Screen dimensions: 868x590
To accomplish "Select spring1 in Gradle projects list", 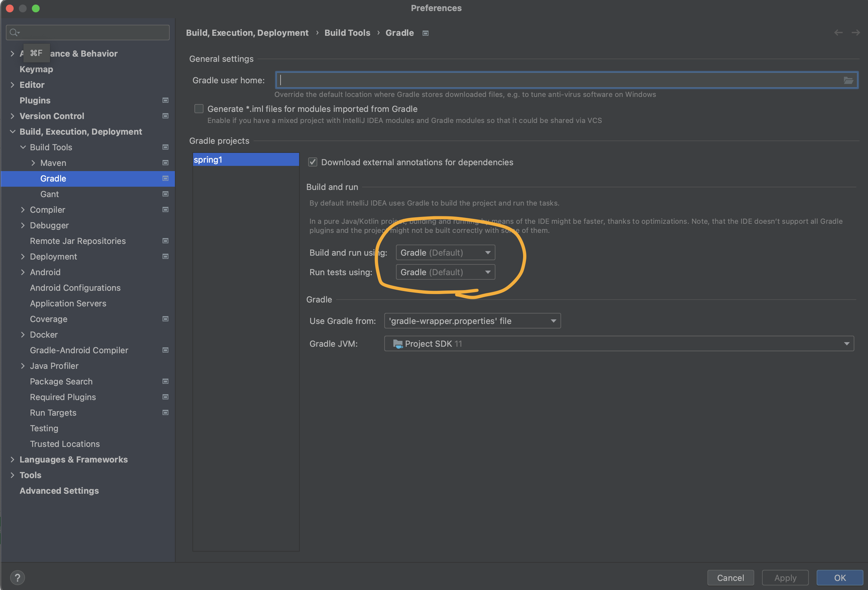I will 246,160.
